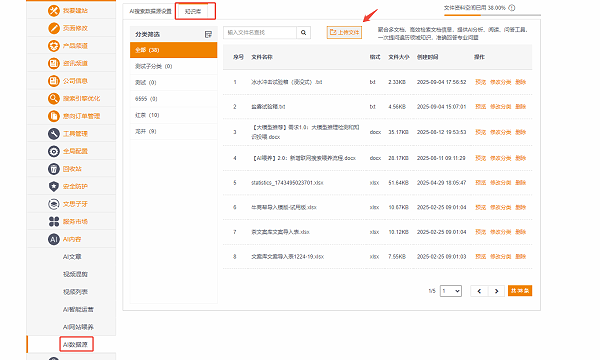Click the 文件大小 column header
The width and height of the screenshot is (600, 360).
pos(399,57)
